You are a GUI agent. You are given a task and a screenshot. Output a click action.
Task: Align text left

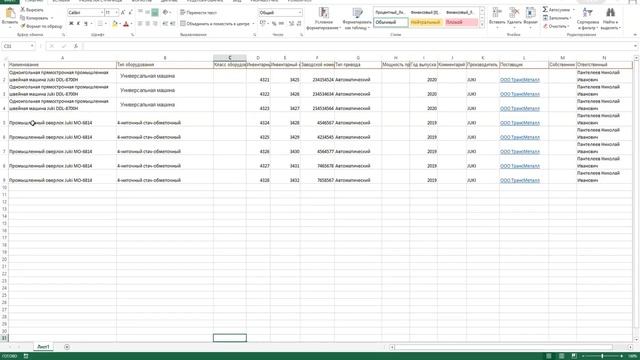coord(140,24)
